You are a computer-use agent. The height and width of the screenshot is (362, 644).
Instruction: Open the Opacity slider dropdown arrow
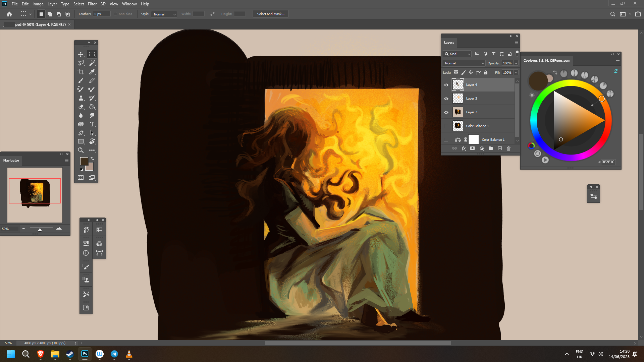tap(516, 63)
